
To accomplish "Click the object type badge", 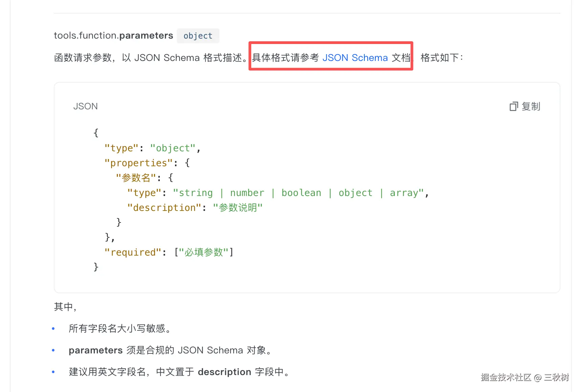I will [x=198, y=36].
